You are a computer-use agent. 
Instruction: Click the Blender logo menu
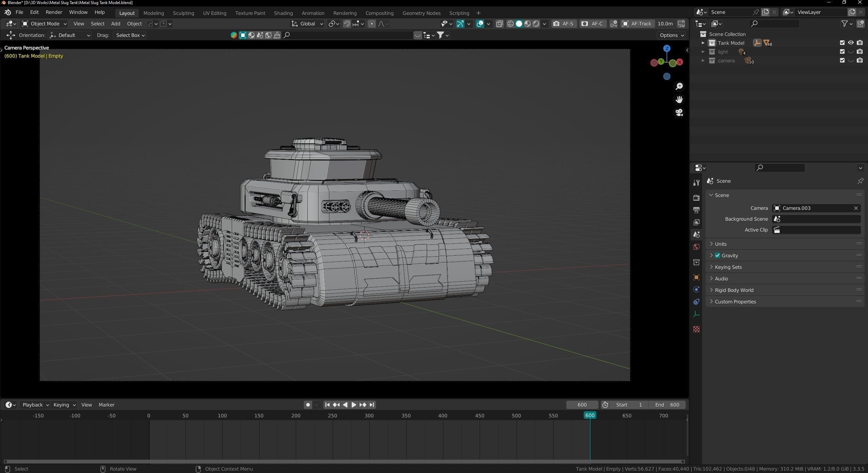click(7, 12)
